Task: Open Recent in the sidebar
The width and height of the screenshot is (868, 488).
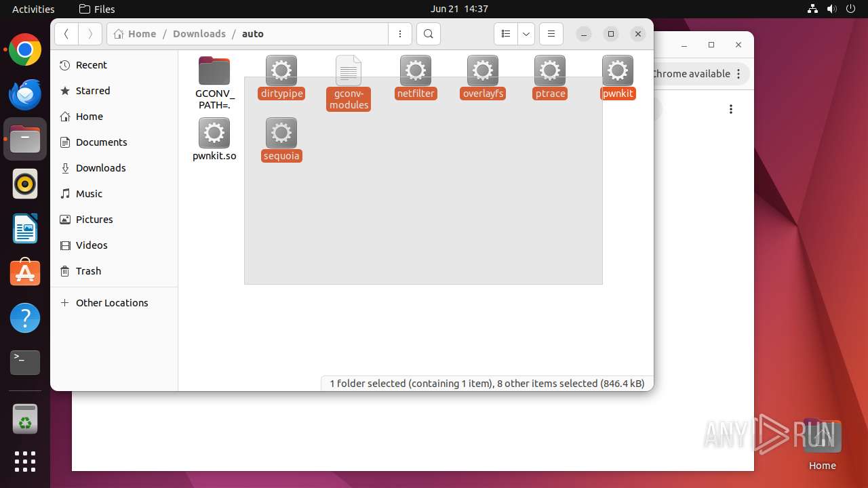Action: click(x=114, y=65)
